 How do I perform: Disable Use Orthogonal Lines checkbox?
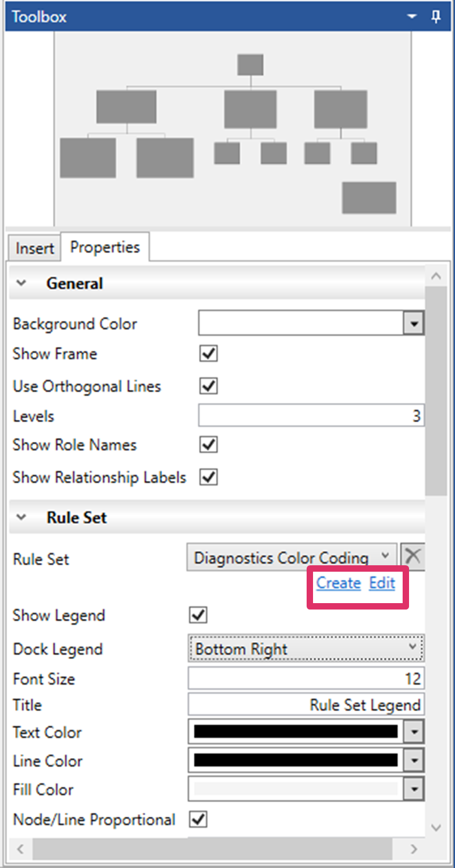pos(208,386)
